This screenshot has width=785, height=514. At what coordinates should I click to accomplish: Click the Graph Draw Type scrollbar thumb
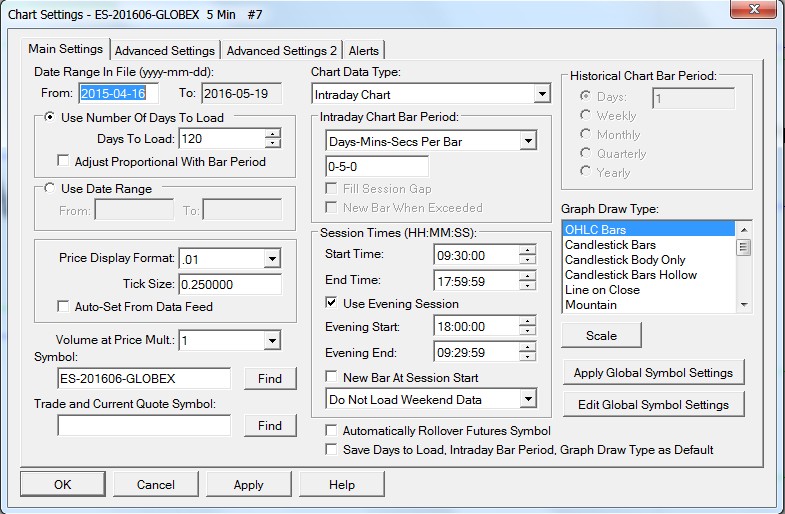[743, 247]
